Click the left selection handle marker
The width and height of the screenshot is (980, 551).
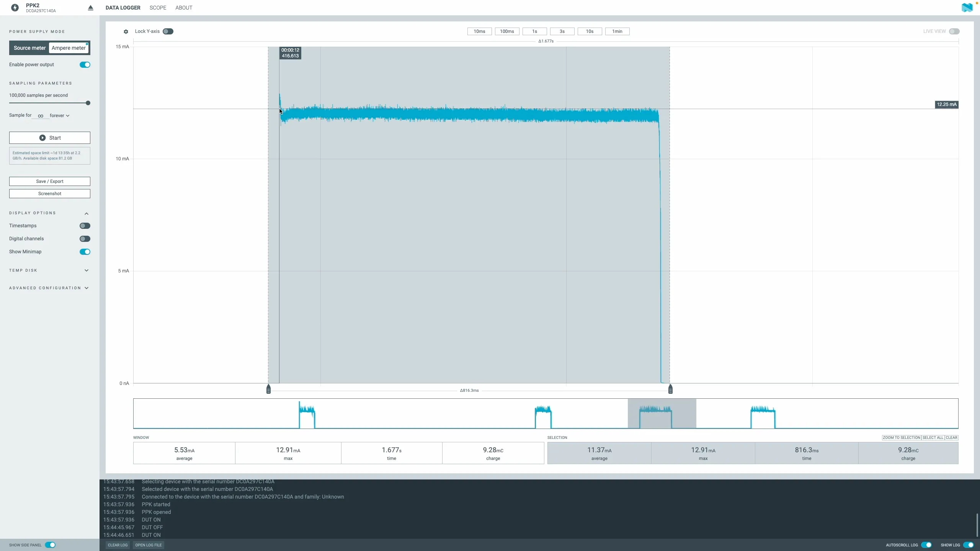268,389
